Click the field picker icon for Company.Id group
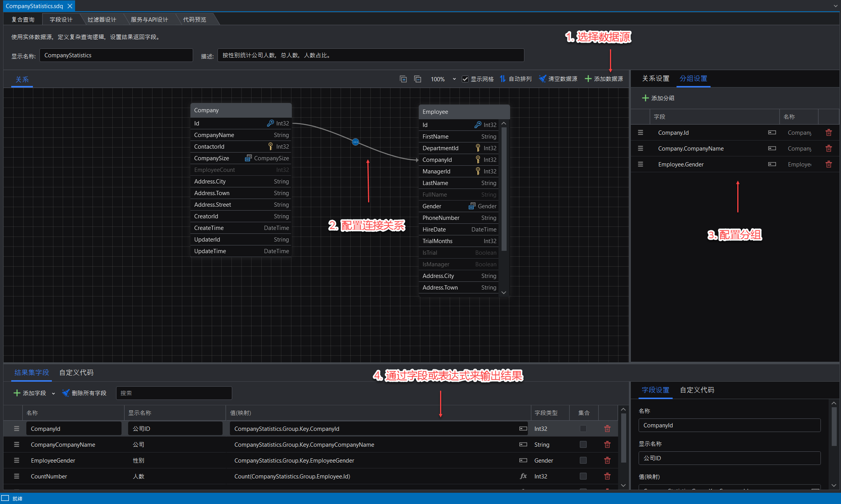The height and width of the screenshot is (504, 841). (772, 133)
